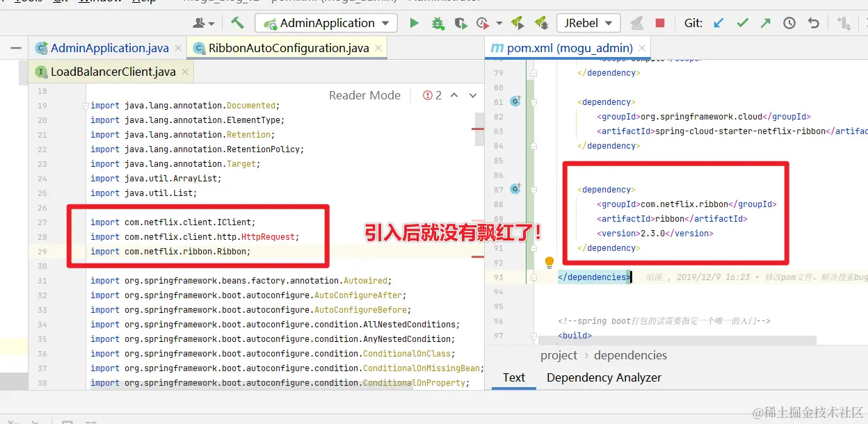Click the closing dependencies tag on line 93
Screen dimensions: 868x424
[x=595, y=277]
